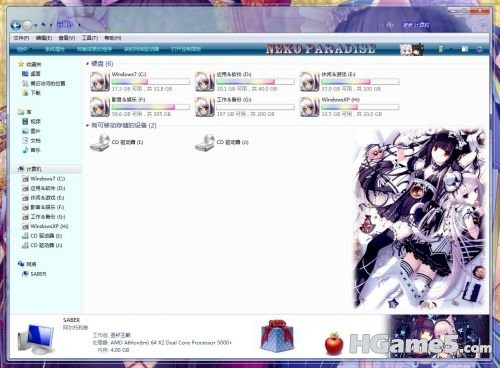
Task: Select the CD 驱动器 (I:) drive icon
Action: click(100, 143)
